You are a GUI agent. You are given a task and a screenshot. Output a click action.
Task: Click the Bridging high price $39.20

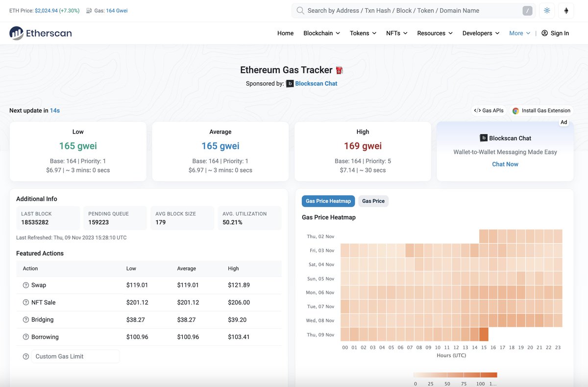click(x=237, y=320)
